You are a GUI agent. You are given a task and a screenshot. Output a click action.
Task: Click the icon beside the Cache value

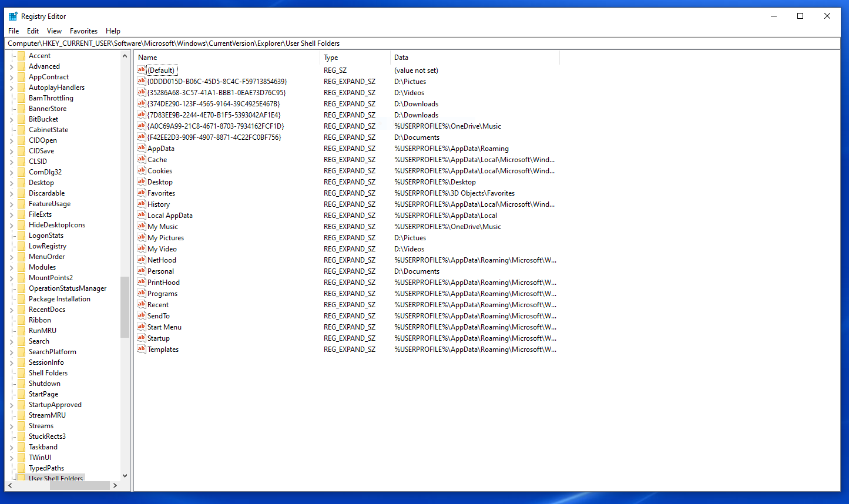pyautogui.click(x=141, y=159)
